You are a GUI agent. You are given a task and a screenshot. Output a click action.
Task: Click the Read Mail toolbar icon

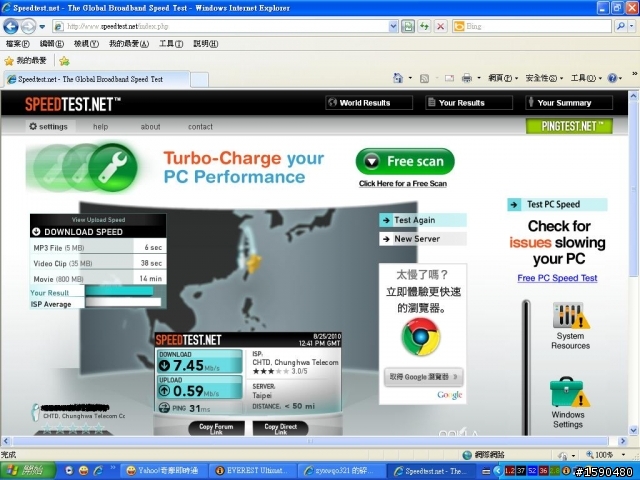tap(449, 78)
